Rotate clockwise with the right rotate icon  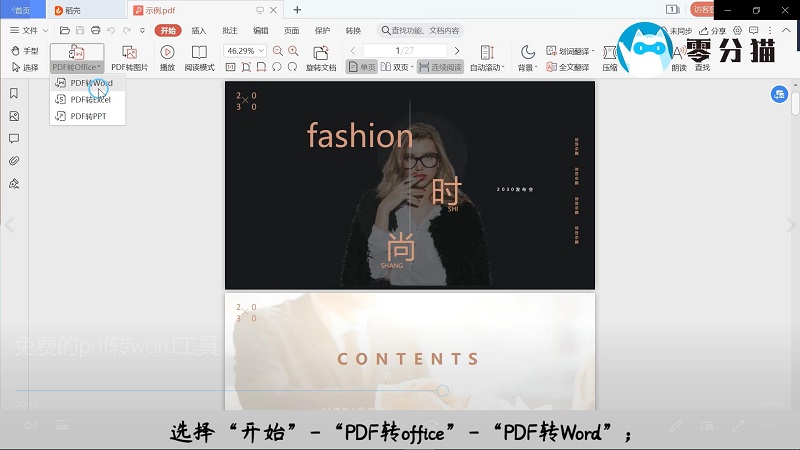[292, 67]
